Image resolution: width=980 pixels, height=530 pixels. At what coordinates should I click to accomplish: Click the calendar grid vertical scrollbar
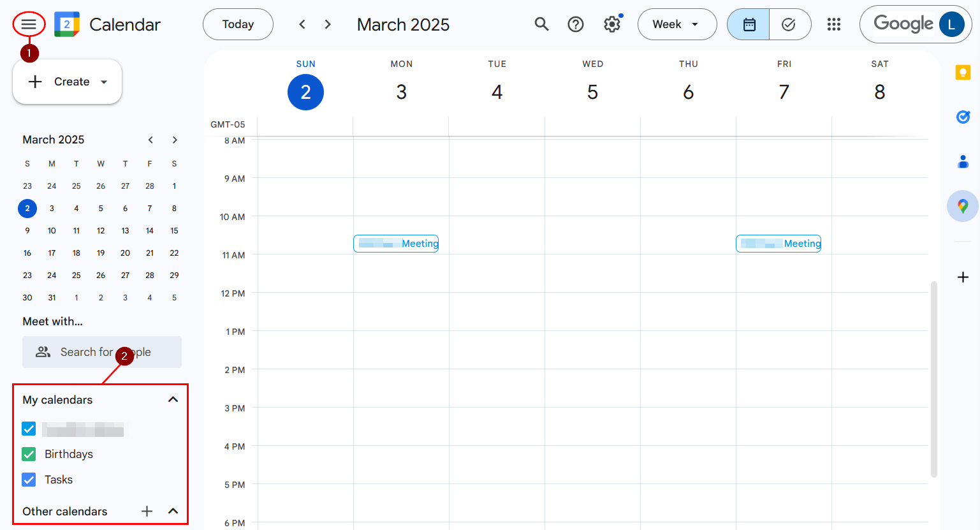pos(934,379)
